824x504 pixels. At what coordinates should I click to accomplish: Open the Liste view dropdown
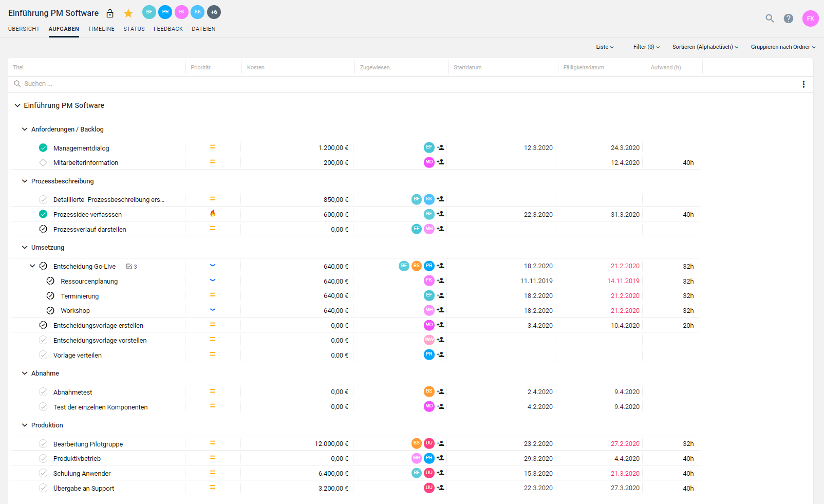coord(605,47)
